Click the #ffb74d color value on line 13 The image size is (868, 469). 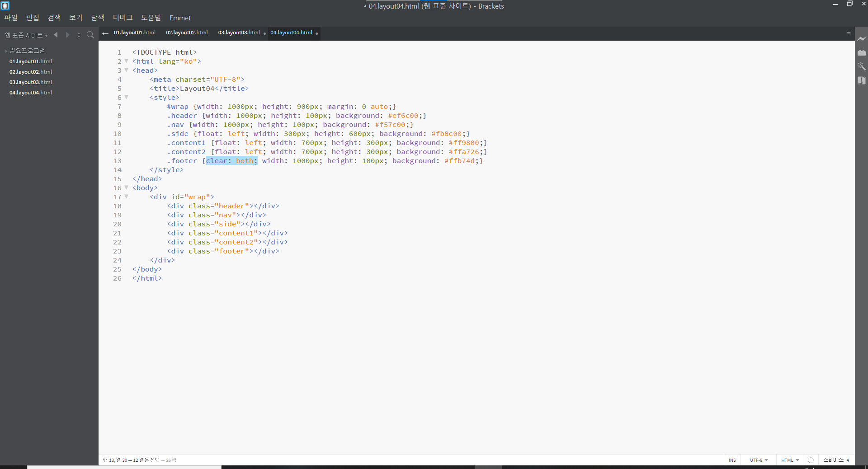tap(459, 161)
